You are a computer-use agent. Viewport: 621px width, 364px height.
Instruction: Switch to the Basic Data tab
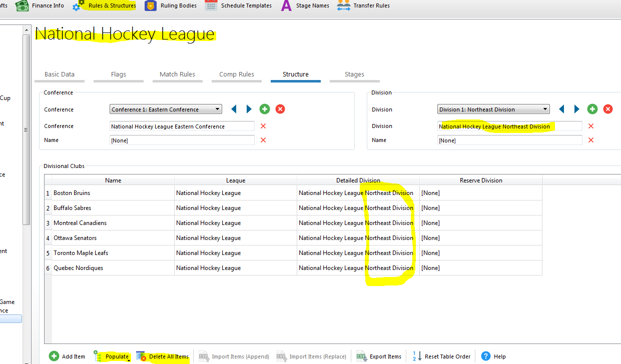click(60, 74)
